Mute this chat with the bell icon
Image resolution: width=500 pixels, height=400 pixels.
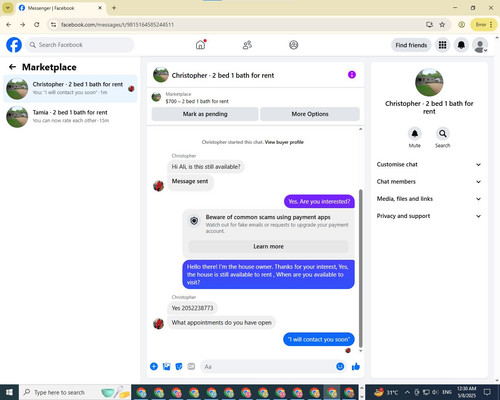415,134
